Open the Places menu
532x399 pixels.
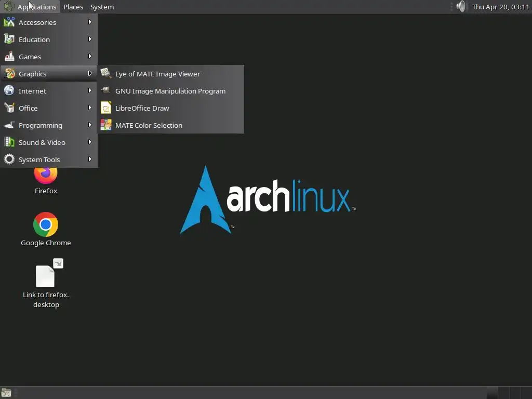73,7
